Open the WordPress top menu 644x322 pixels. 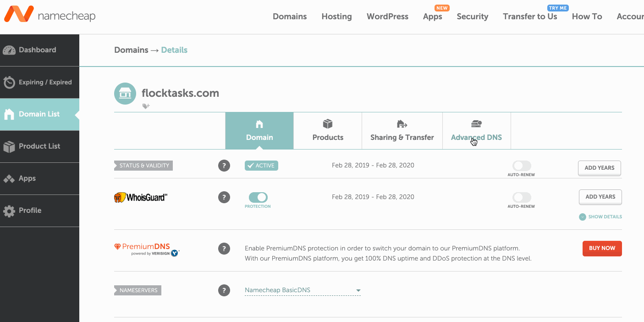(x=387, y=17)
